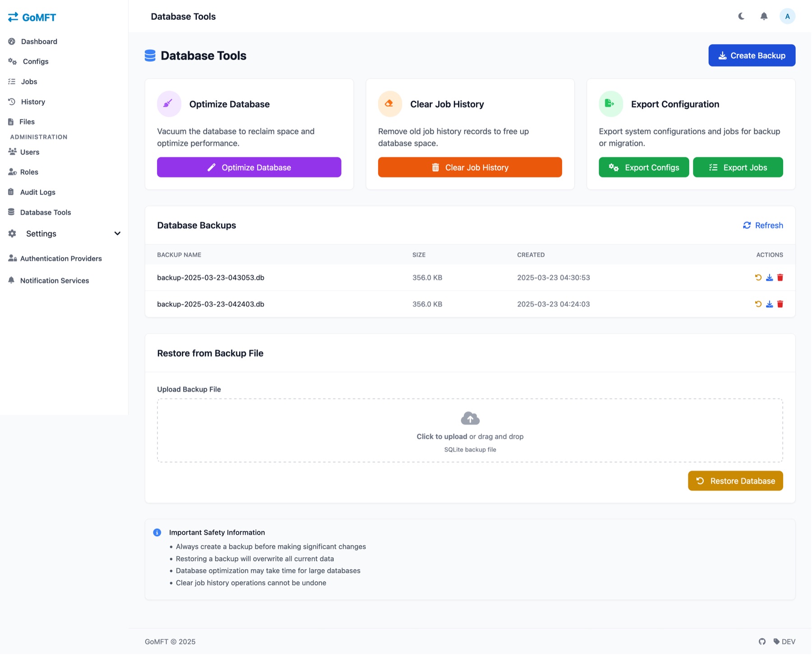812x655 pixels.
Task: Open Files in the sidebar
Action: pos(21,122)
